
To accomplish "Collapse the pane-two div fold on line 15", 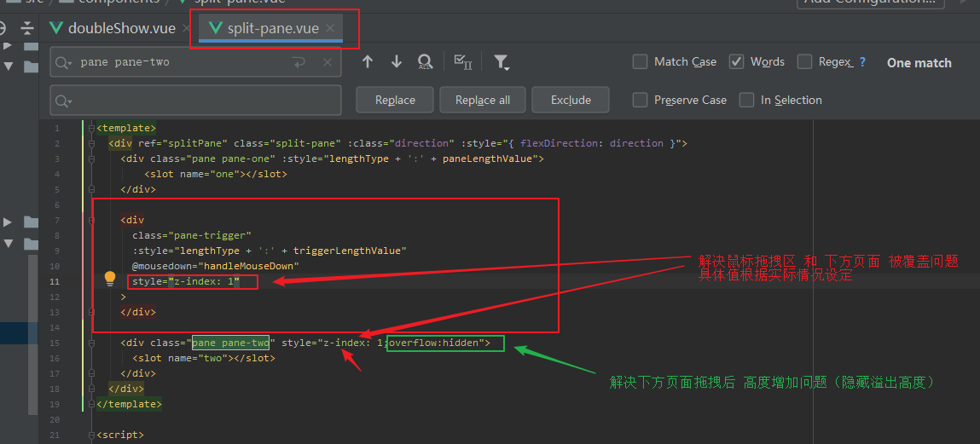I will (91, 343).
